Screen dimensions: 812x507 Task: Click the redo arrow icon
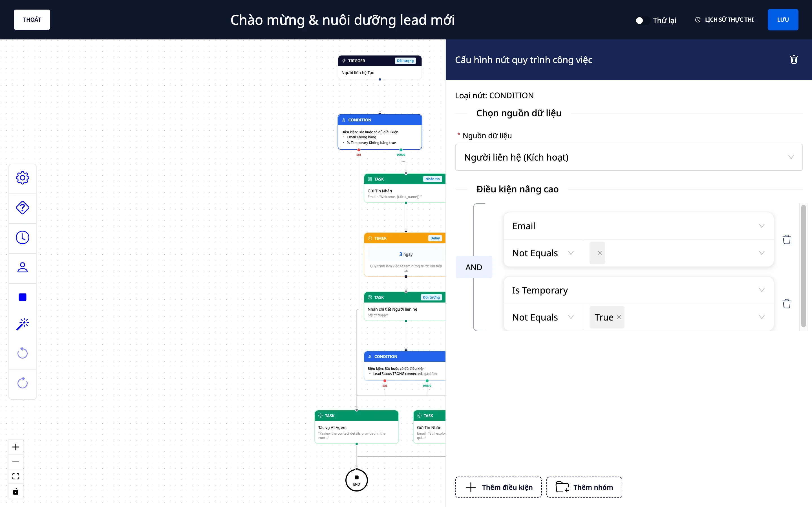[x=23, y=383]
